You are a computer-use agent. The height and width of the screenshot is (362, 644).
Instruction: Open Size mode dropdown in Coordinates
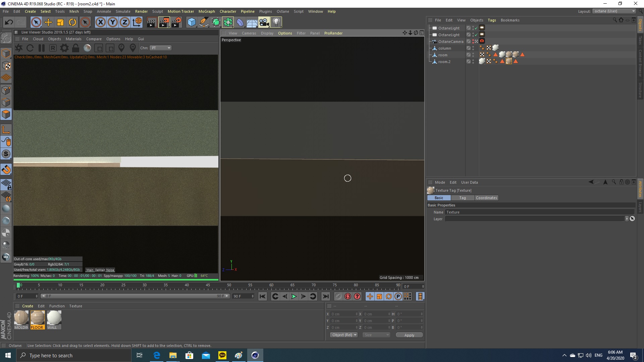(x=376, y=335)
